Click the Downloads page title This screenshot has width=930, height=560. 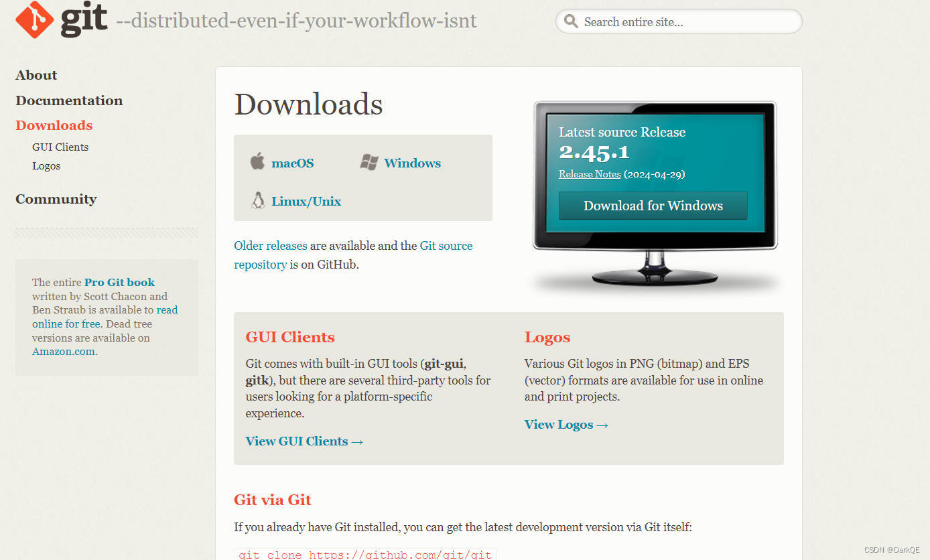tap(308, 104)
